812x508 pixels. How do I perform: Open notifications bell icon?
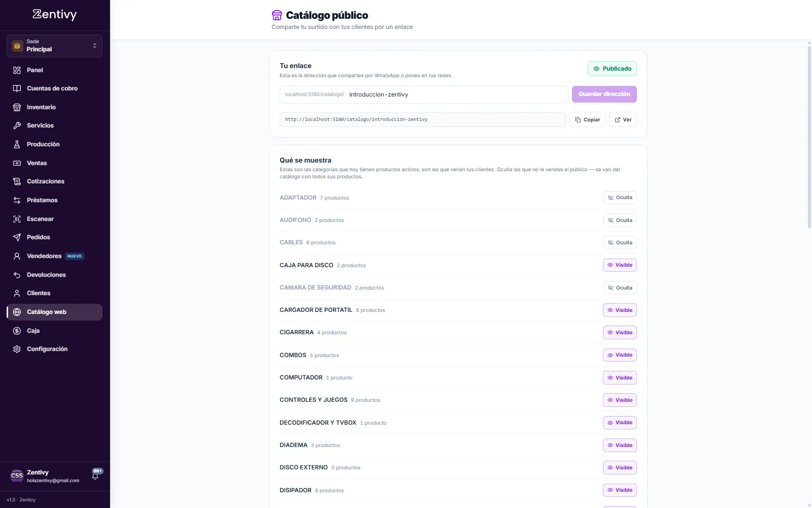[95, 475]
